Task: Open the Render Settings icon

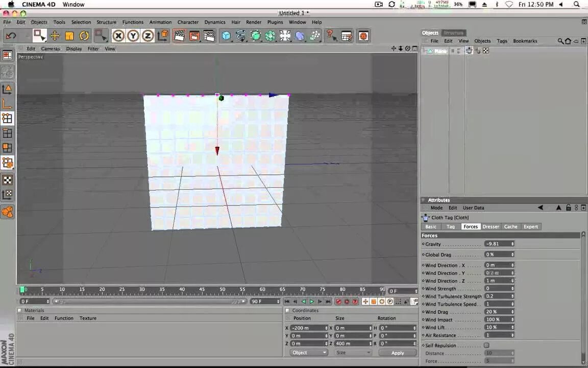Action: pyautogui.click(x=209, y=36)
